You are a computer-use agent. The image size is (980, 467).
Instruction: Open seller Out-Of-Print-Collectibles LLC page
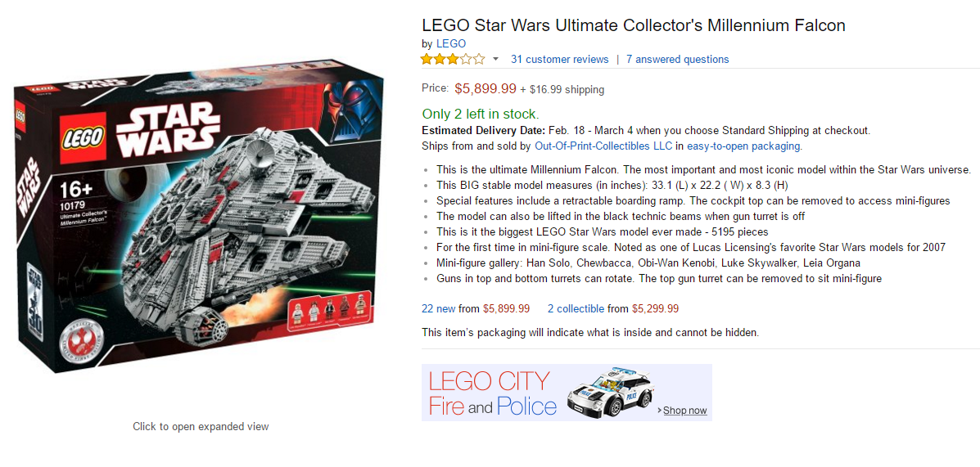(603, 146)
